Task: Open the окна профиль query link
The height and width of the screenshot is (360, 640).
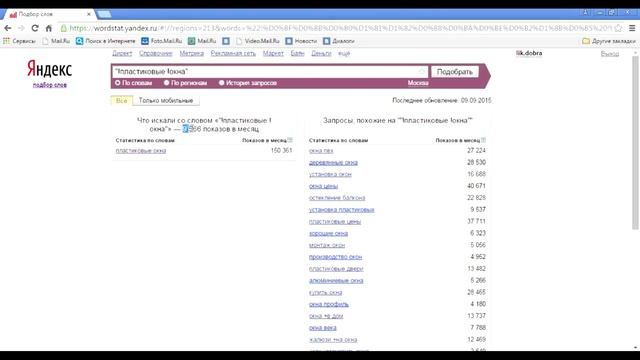Action: [x=329, y=304]
